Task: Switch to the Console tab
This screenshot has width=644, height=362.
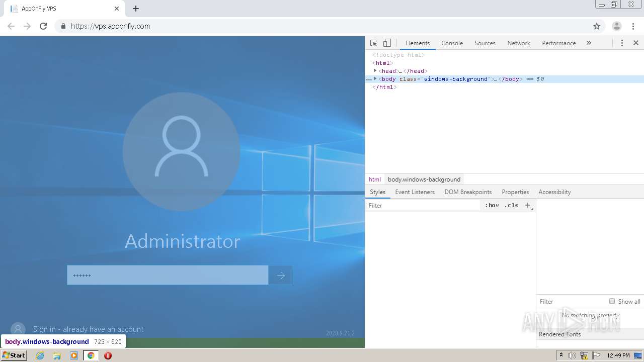Action: (x=452, y=43)
